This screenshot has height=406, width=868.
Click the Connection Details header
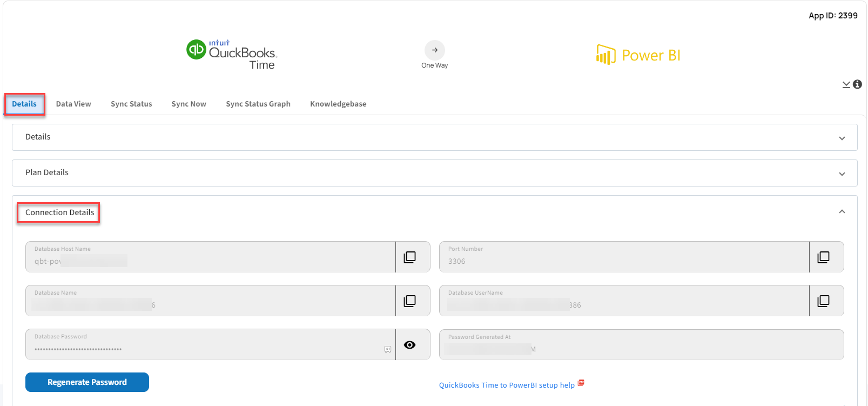60,212
